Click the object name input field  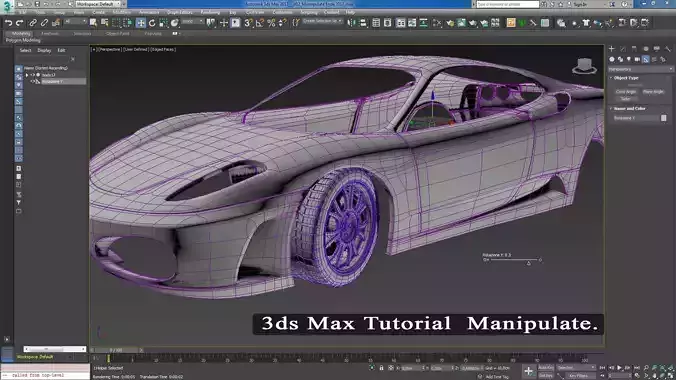[x=635, y=118]
